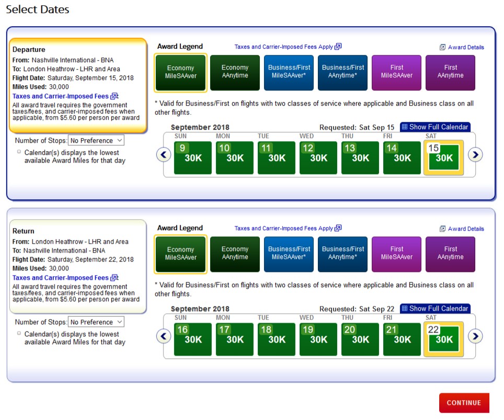Select Departure Business/First MileSAAver award tab
Screen dimensions: 504x420
289,72
